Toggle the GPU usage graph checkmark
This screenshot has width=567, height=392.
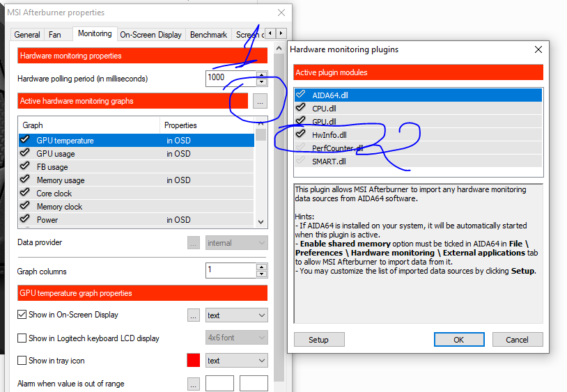click(x=25, y=153)
